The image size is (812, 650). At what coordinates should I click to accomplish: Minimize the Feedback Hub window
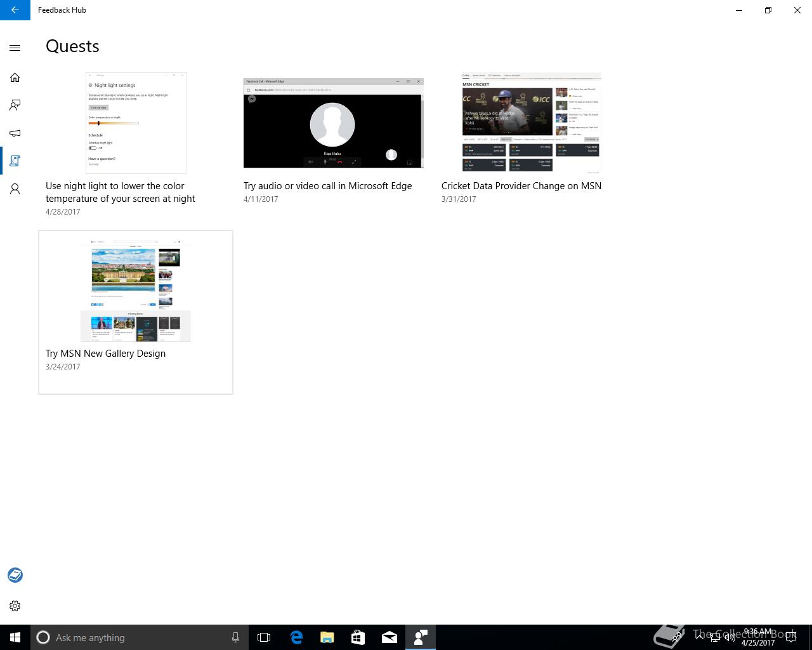point(739,10)
